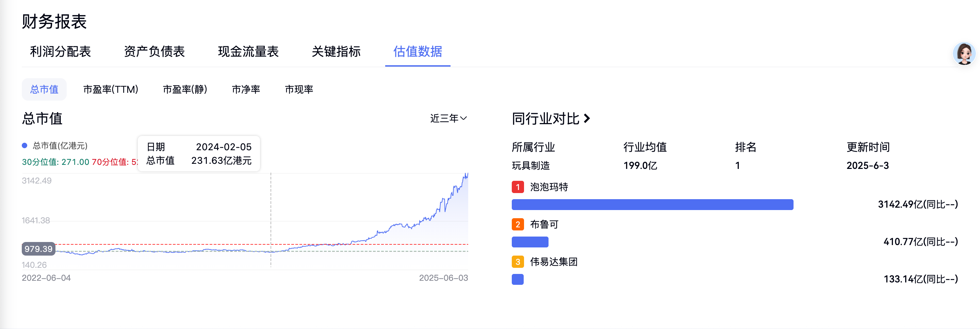Screen dimensions: 980x329
Task: Click the assistant avatar icon
Action: pyautogui.click(x=964, y=54)
